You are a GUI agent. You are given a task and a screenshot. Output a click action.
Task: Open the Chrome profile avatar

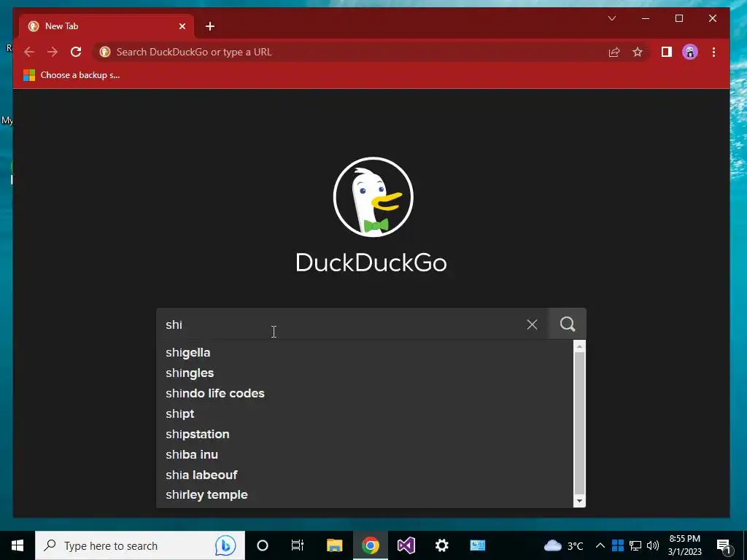690,52
